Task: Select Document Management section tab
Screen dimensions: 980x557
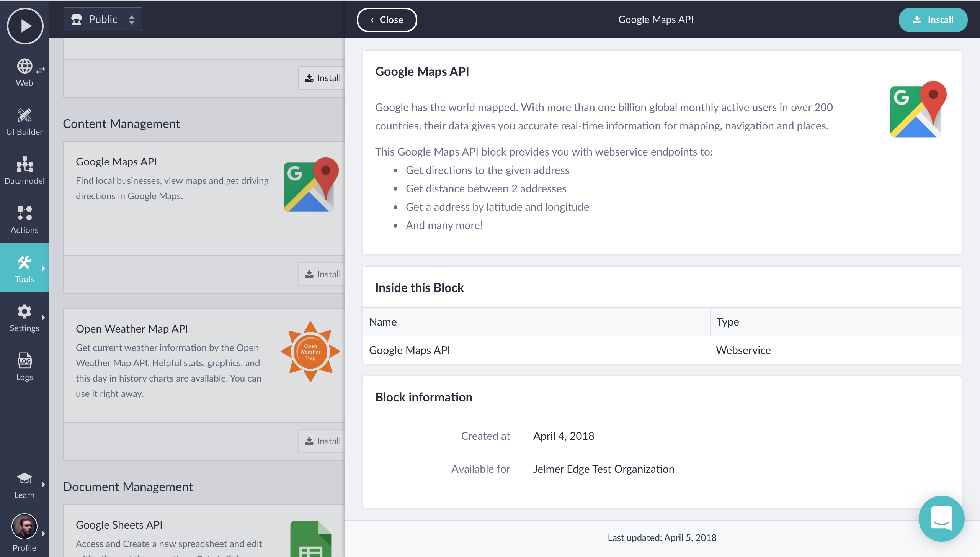Action: [128, 486]
